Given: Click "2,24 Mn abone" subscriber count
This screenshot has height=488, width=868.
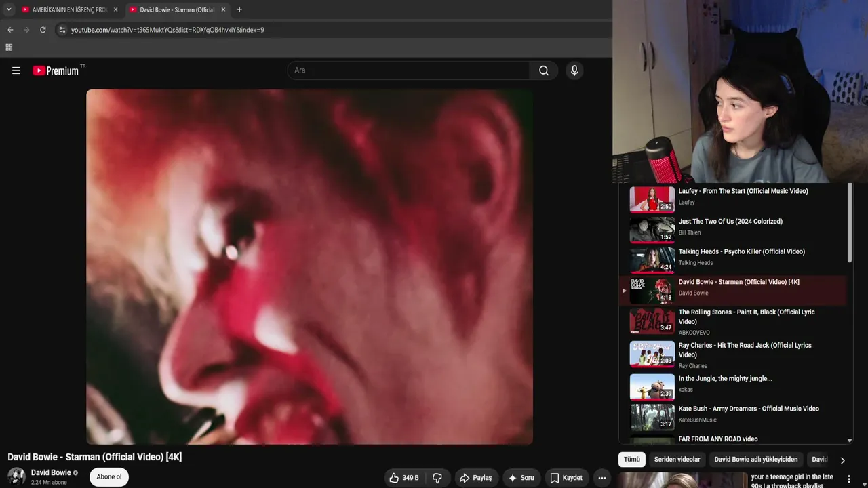Looking at the screenshot, I should tap(49, 483).
